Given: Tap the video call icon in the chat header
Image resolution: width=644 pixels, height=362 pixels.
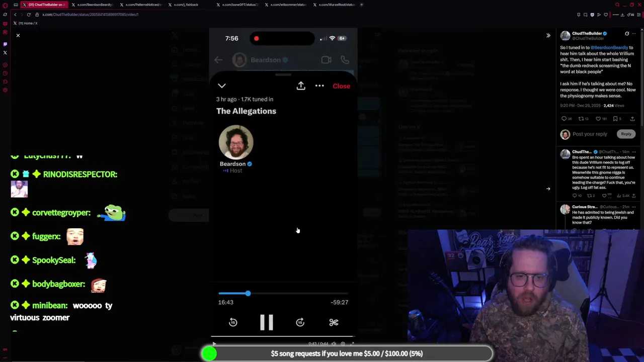Looking at the screenshot, I should (326, 60).
